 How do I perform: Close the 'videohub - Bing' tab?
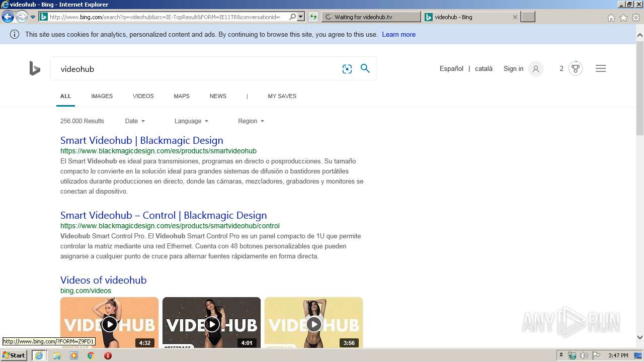[x=515, y=17]
